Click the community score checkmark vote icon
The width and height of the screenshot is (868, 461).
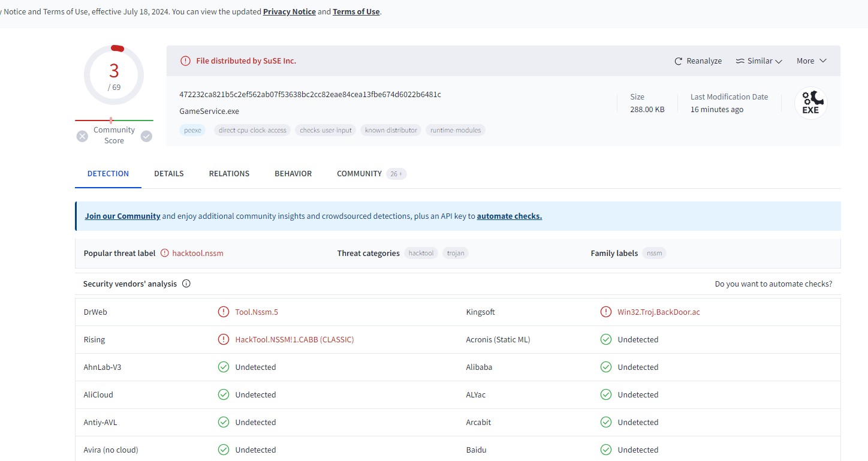point(146,136)
